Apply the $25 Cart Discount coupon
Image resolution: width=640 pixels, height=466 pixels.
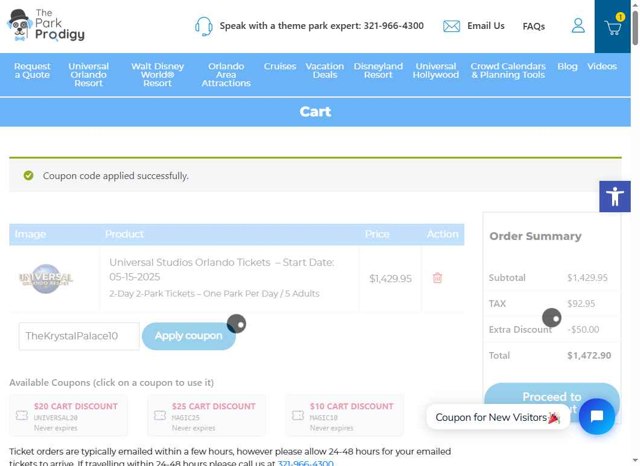[x=207, y=415]
